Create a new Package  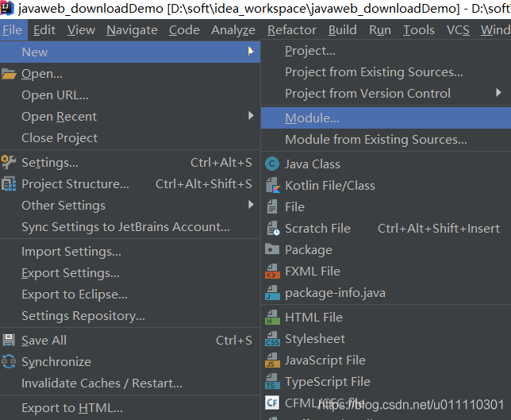pos(386,249)
